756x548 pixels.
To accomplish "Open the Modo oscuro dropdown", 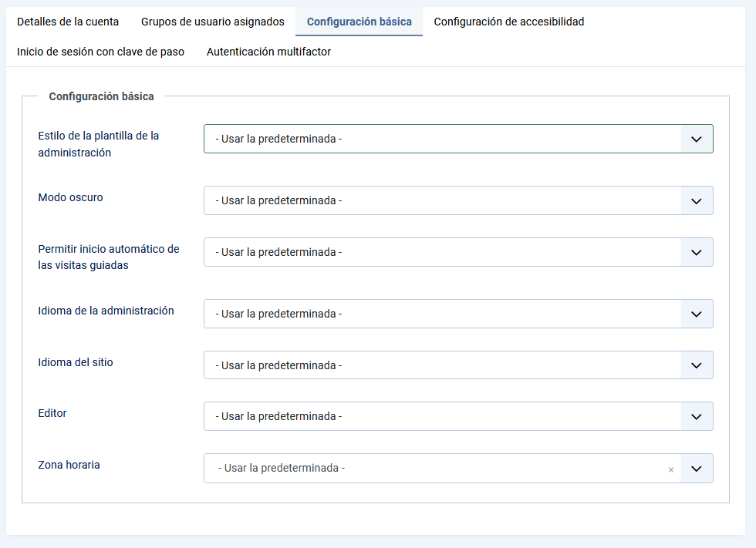I will 457,200.
